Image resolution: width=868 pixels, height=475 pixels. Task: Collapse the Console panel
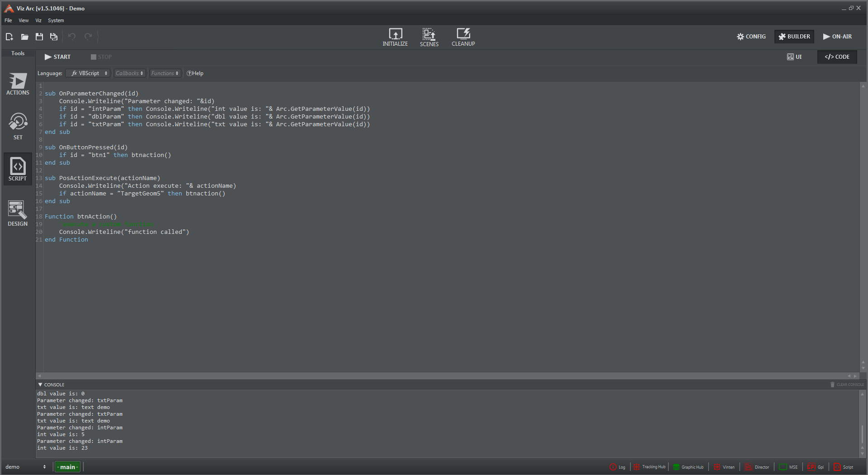tap(40, 385)
